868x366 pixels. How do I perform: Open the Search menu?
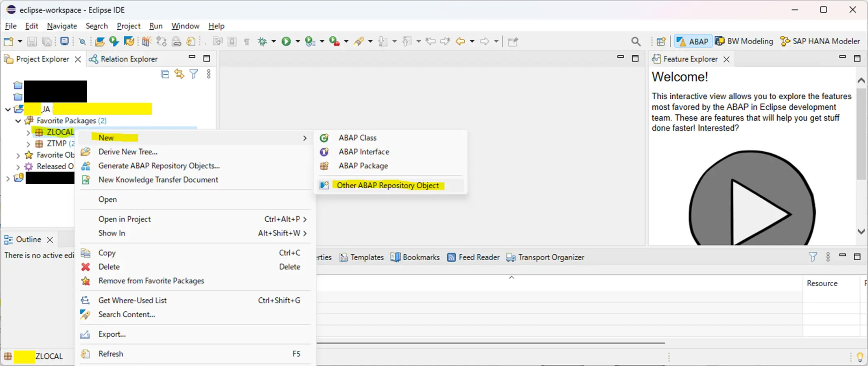point(96,26)
